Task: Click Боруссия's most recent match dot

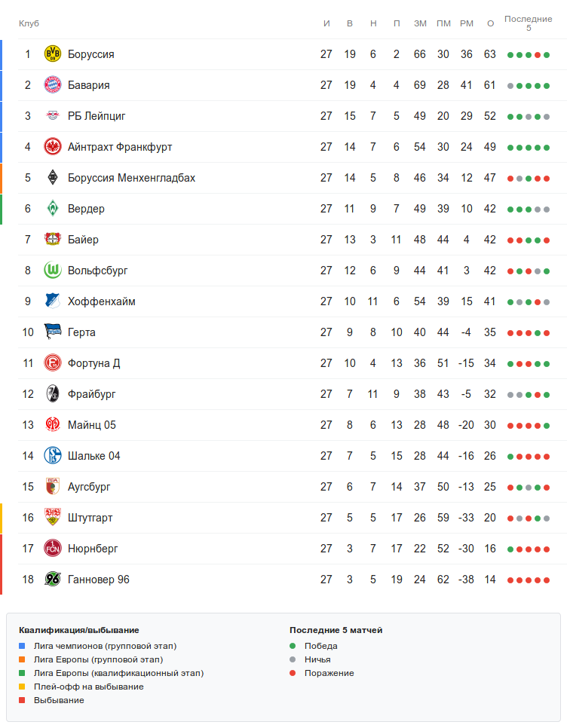Action: click(x=547, y=55)
